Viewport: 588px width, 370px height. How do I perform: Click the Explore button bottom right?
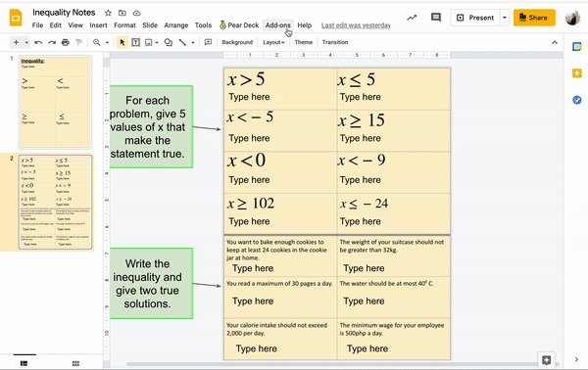(547, 360)
